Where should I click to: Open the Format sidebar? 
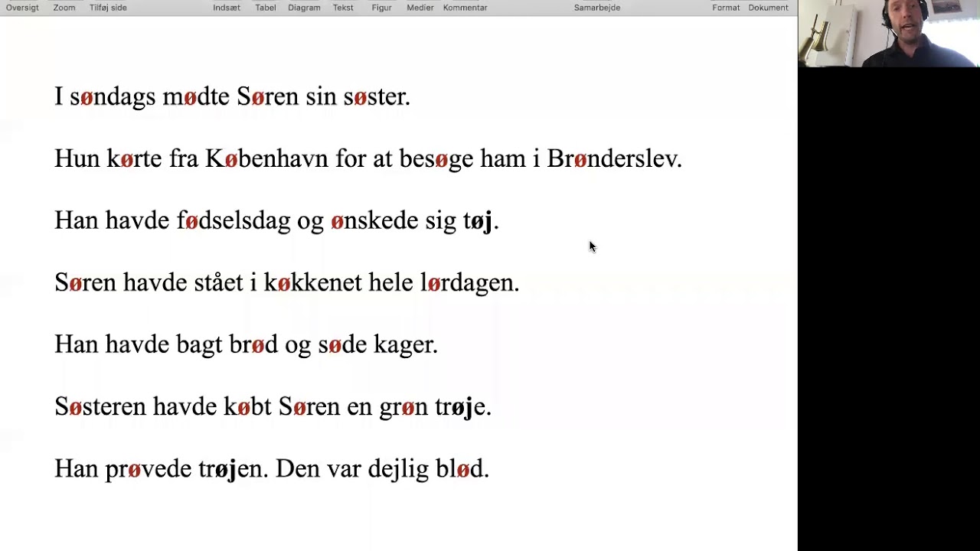pos(726,8)
